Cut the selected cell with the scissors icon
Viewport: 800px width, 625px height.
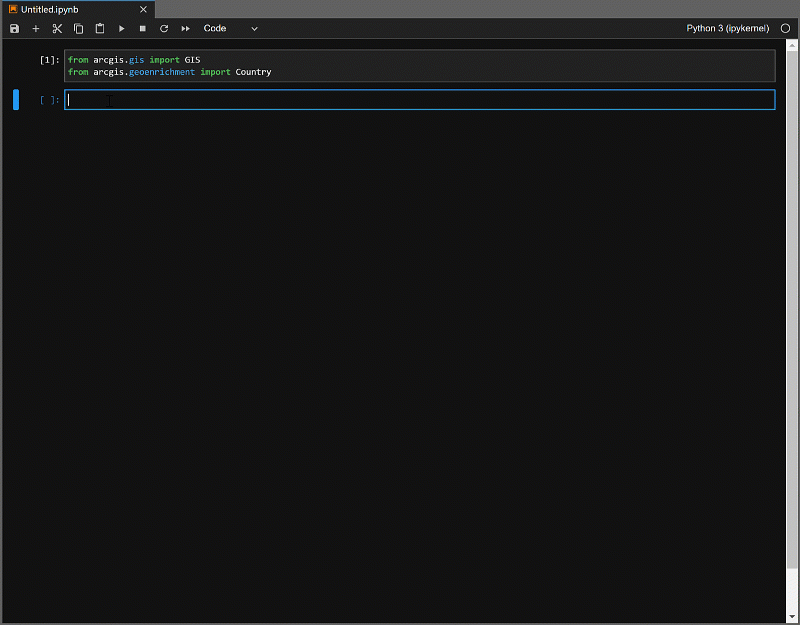[57, 29]
